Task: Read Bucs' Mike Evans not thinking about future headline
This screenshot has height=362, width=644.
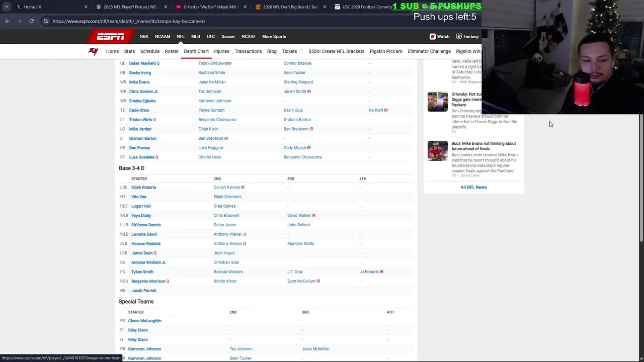Action: (484, 146)
